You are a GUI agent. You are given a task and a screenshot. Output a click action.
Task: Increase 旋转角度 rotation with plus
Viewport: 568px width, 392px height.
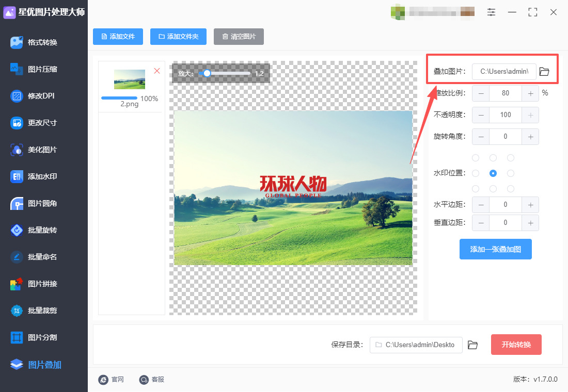tap(530, 137)
